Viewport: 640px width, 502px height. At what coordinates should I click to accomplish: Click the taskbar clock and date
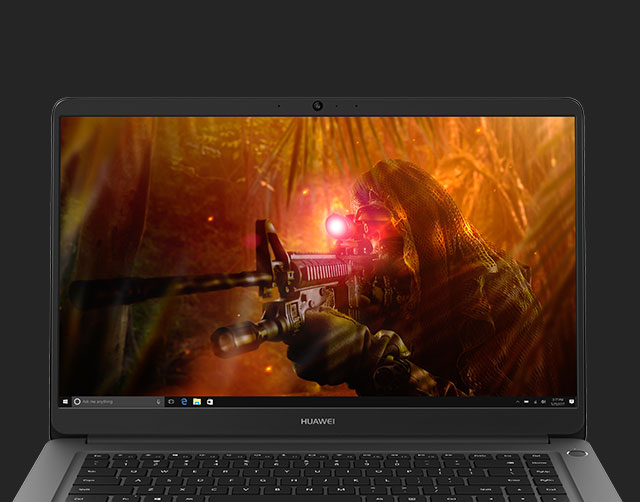(x=558, y=402)
